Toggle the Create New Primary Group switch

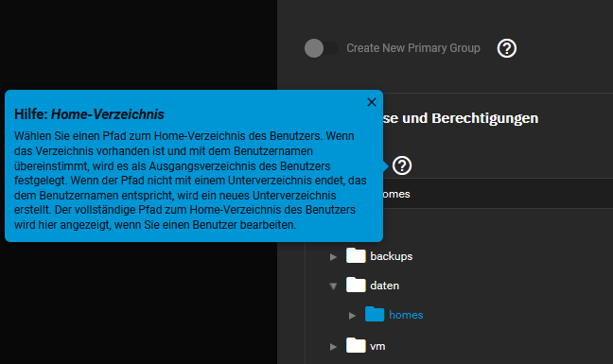tap(322, 48)
